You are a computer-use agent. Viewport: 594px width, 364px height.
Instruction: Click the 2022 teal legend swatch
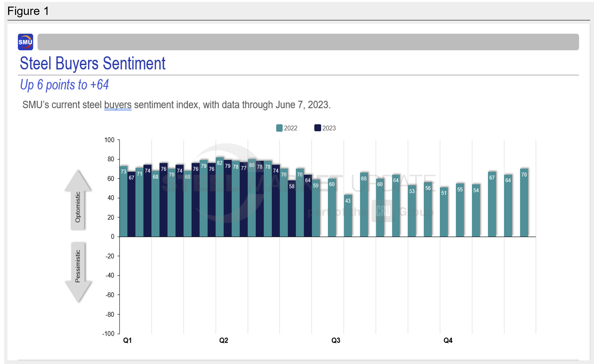pos(279,128)
